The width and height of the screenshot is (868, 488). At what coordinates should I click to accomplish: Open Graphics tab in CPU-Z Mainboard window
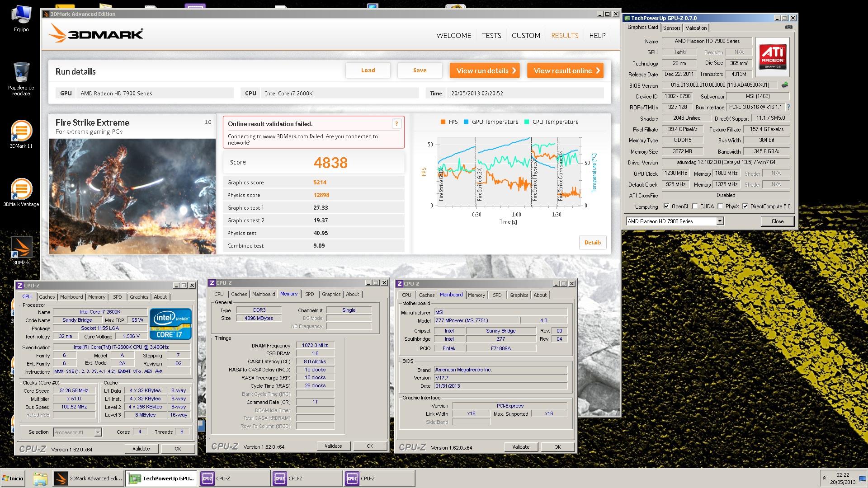(x=519, y=295)
